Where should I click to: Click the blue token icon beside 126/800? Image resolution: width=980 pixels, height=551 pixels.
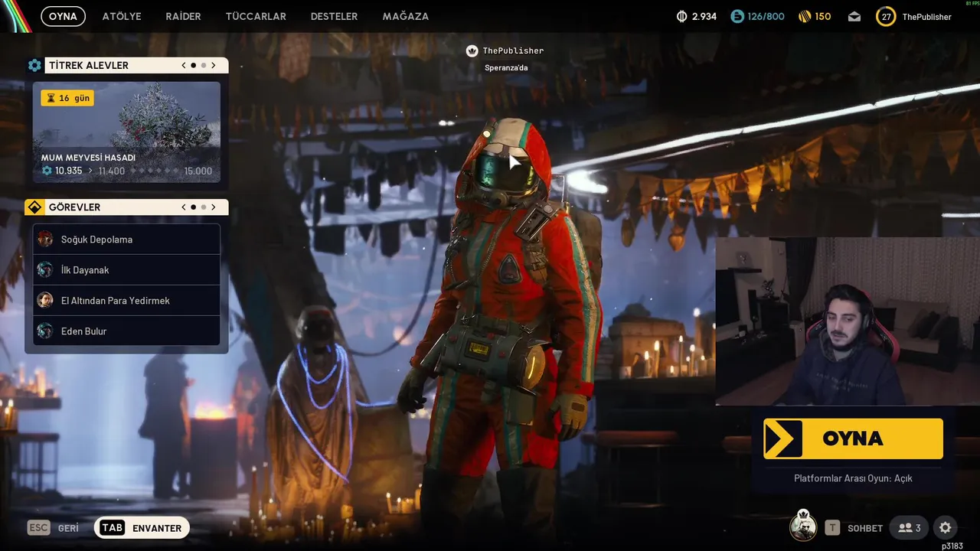737,16
